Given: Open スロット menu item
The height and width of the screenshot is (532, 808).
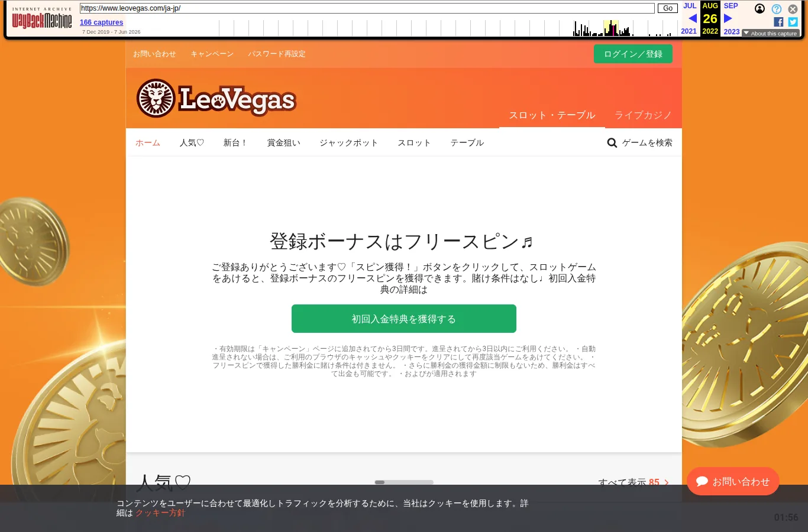Looking at the screenshot, I should [414, 142].
